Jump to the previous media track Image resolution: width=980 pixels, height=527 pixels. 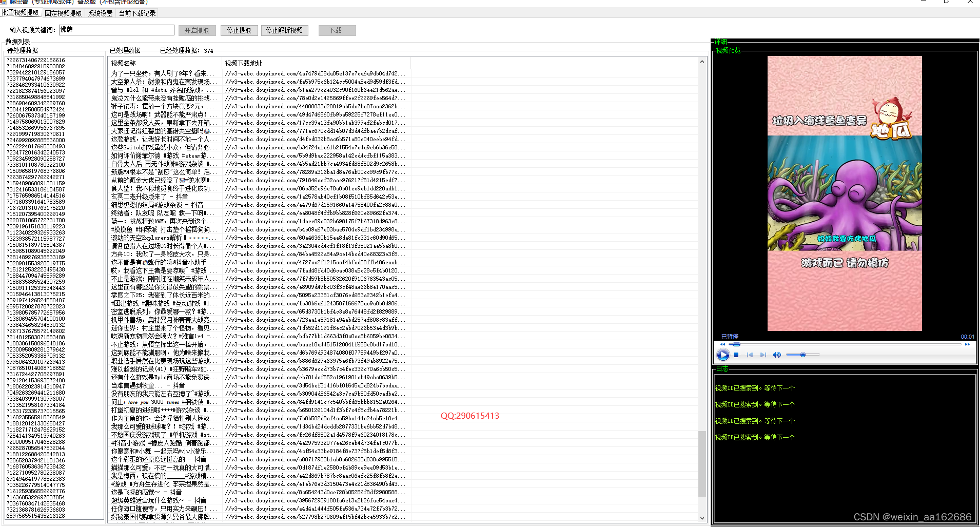750,355
